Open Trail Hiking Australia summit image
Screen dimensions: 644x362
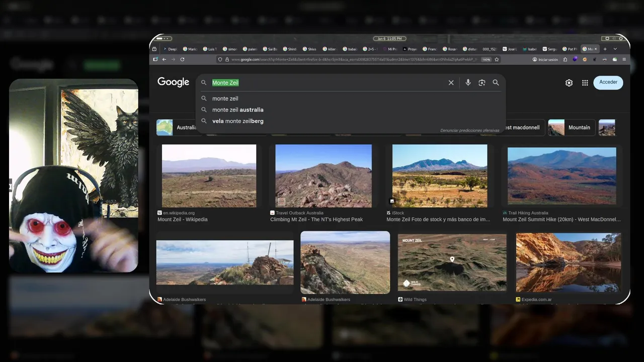[561, 176]
